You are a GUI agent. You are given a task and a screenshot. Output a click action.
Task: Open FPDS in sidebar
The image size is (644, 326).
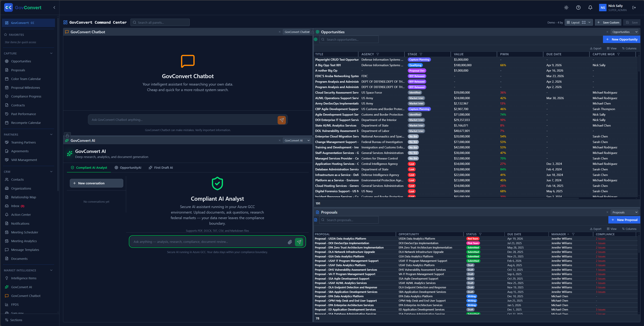(x=15, y=304)
